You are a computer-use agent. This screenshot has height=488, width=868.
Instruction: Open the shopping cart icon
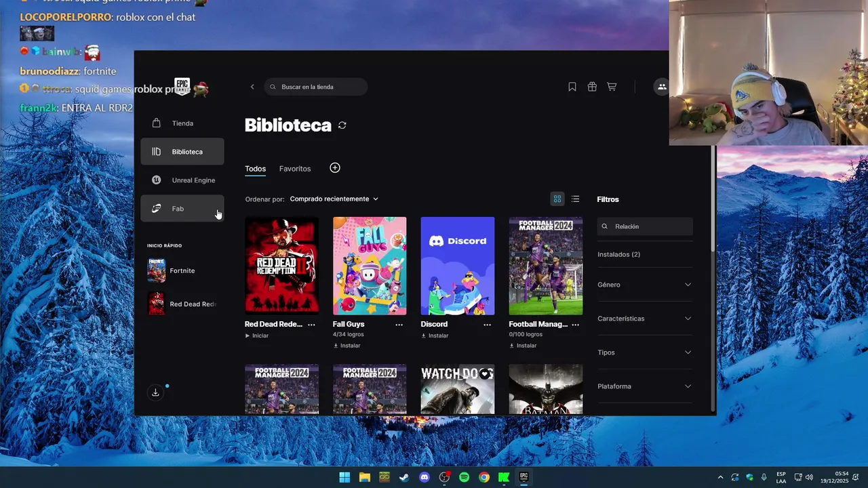(612, 87)
